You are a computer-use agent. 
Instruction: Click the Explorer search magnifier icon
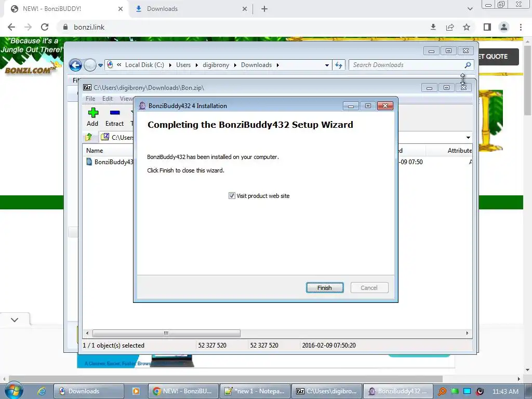pos(468,65)
